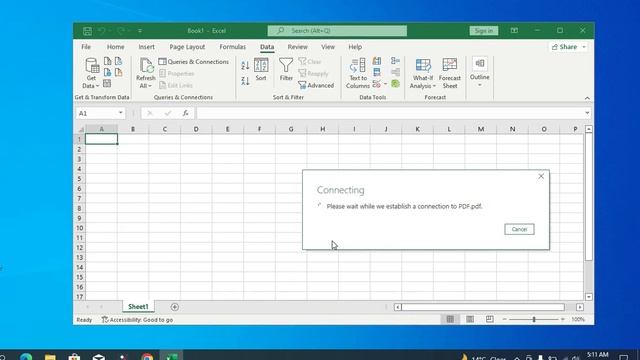Sort A to Z ascending

click(x=245, y=65)
